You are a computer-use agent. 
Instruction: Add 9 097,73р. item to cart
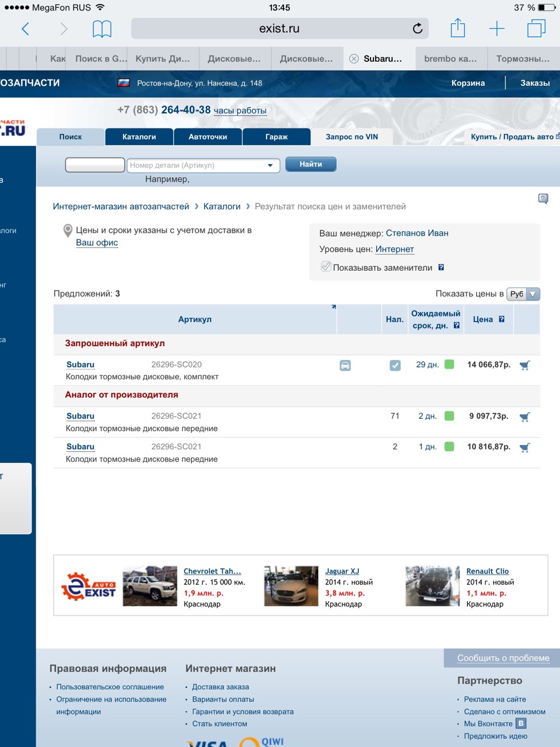click(x=525, y=417)
